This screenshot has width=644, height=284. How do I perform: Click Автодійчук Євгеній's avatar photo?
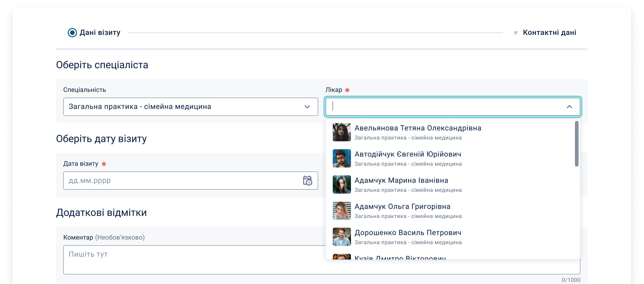click(342, 158)
